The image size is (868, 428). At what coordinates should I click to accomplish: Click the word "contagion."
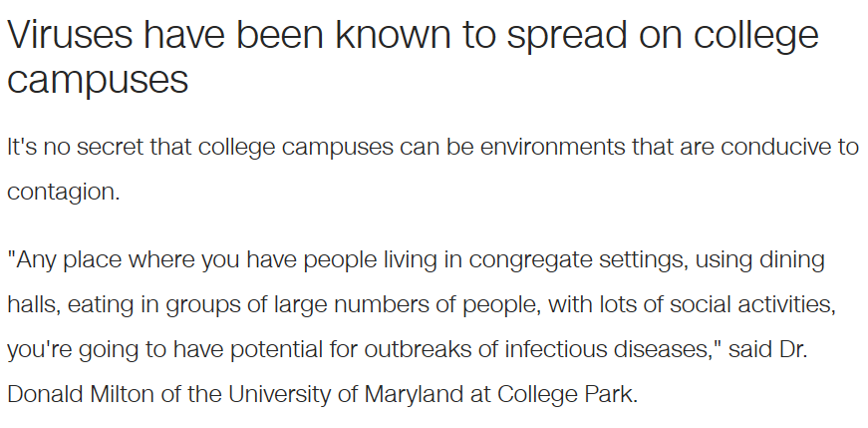point(63,193)
